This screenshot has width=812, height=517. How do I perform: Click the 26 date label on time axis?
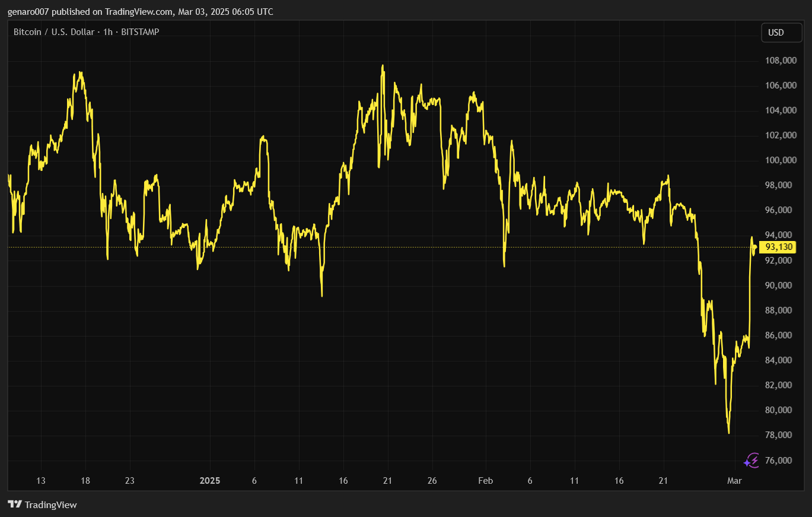[x=432, y=481]
